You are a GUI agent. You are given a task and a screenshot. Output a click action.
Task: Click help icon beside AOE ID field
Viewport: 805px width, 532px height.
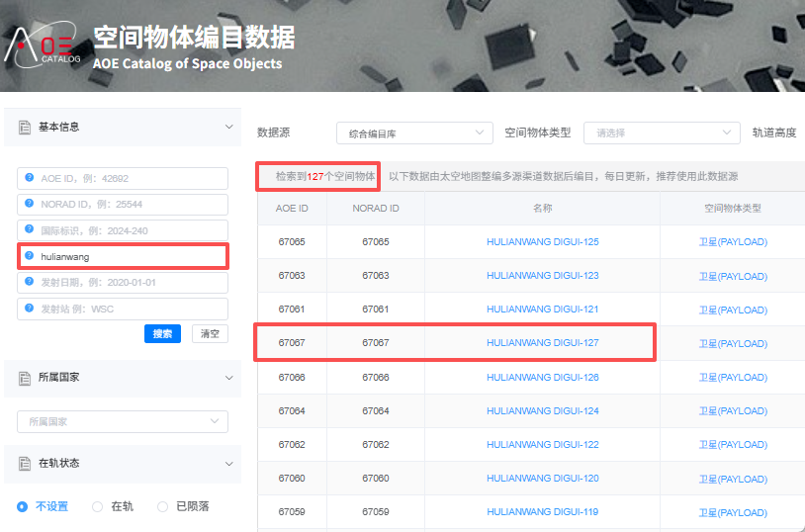(x=30, y=179)
